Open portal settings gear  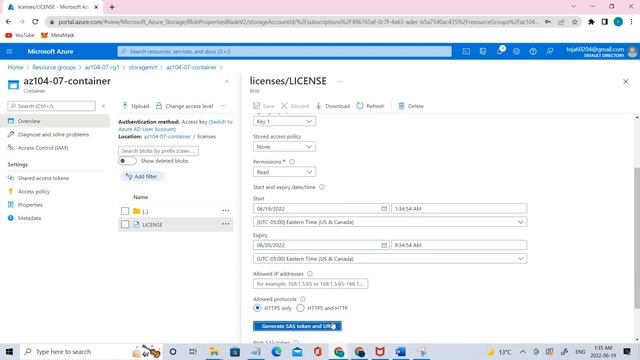click(x=516, y=51)
